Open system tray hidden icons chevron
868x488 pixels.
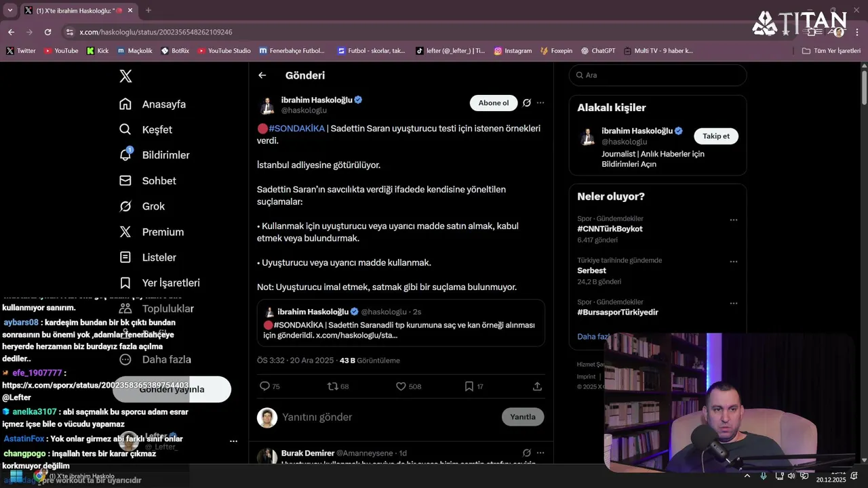coord(747,476)
